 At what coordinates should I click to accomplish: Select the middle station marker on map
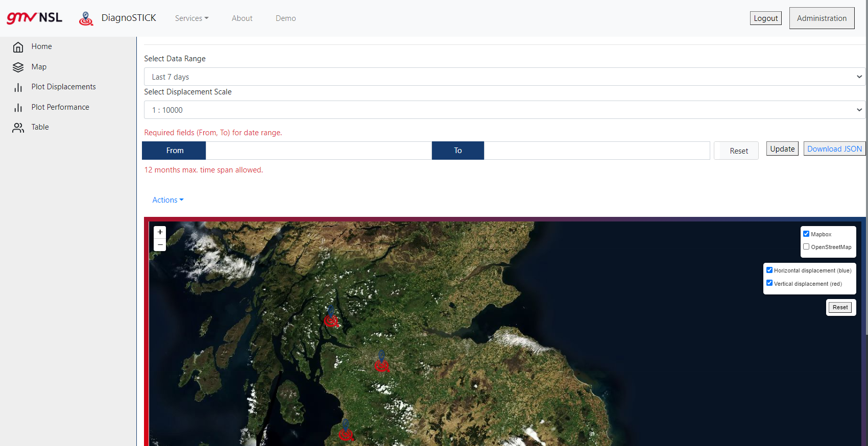(x=381, y=361)
